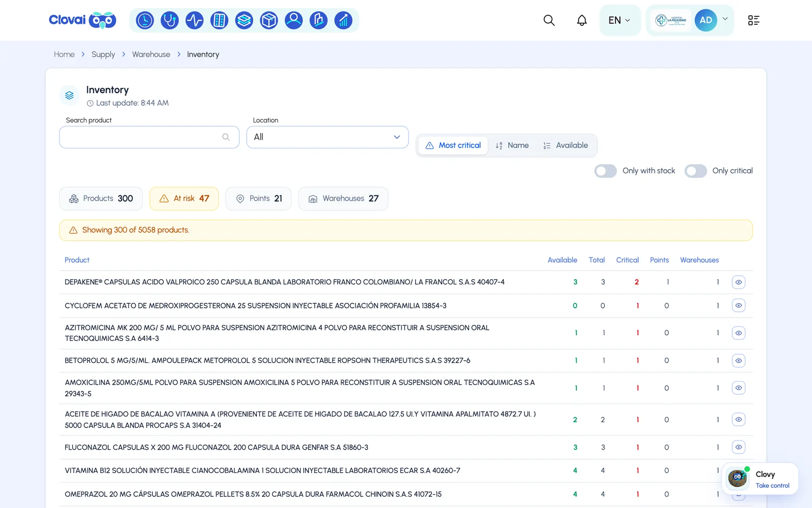Expand the account menu chevron beside AD
The image size is (812, 508).
pyautogui.click(x=725, y=19)
